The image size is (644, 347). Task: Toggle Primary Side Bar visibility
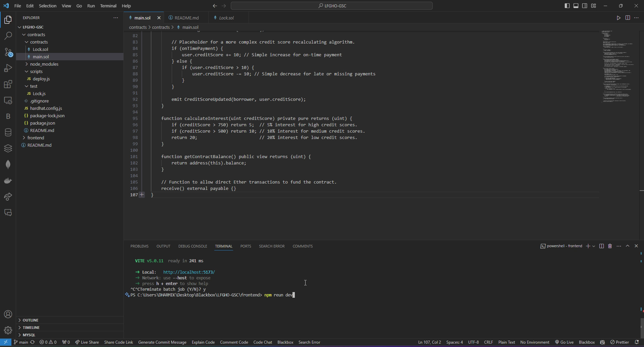[x=567, y=6]
